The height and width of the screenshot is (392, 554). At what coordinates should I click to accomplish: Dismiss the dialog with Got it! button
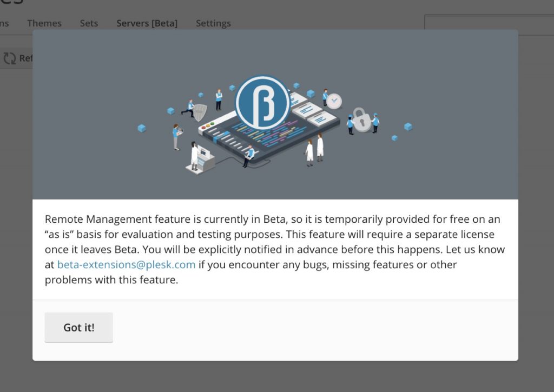(79, 327)
